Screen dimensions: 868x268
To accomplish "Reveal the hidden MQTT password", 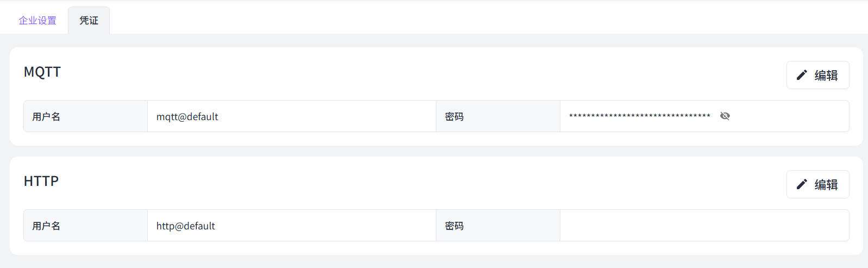I will (725, 116).
